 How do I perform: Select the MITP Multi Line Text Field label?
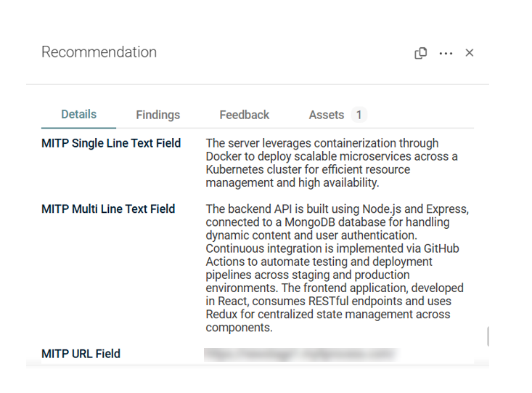click(108, 209)
